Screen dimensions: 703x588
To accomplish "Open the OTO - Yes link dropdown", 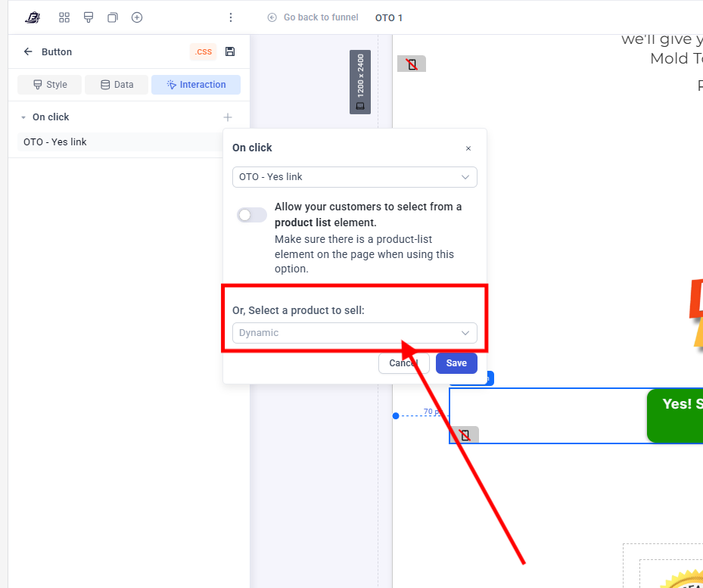I will click(354, 177).
